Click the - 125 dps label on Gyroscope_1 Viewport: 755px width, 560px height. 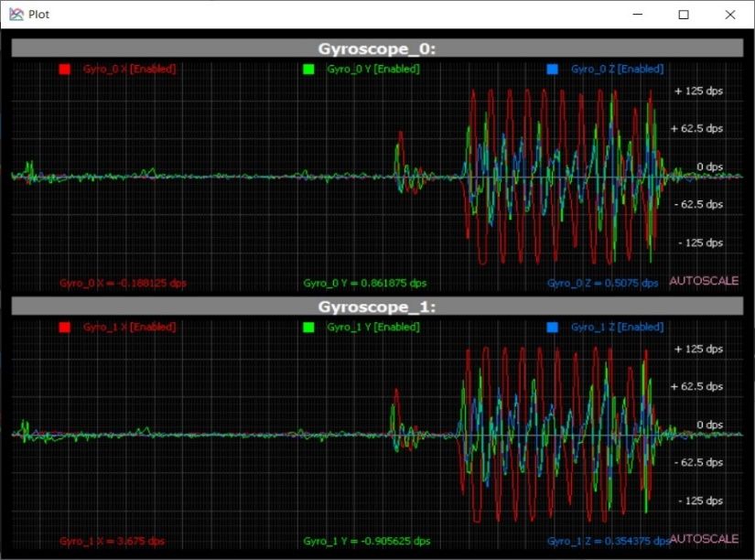click(x=701, y=501)
